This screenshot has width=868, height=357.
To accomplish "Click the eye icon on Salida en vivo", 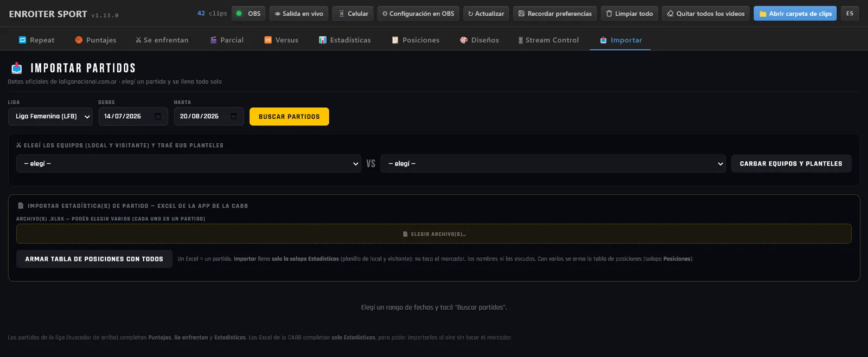I will (277, 14).
